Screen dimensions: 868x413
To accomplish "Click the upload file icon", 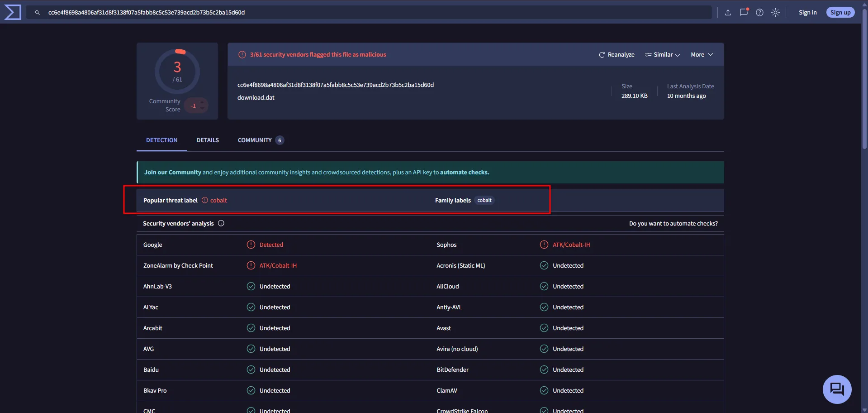I will pyautogui.click(x=728, y=13).
